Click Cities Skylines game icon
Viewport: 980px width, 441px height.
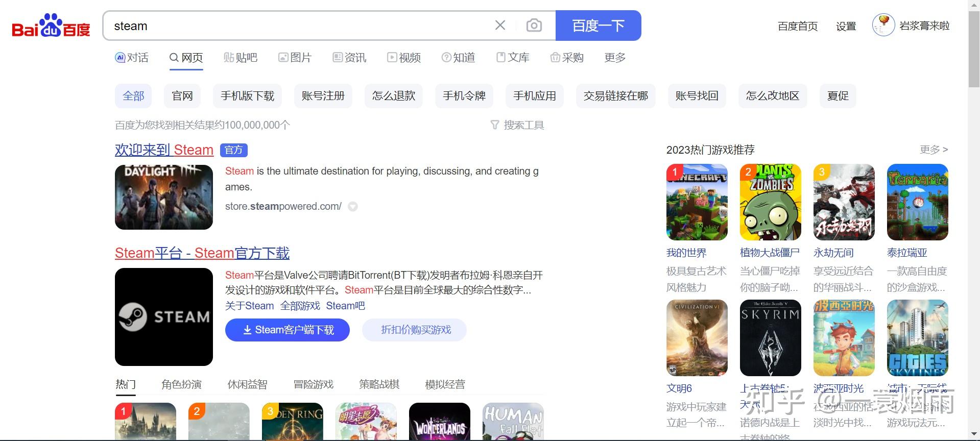point(918,338)
